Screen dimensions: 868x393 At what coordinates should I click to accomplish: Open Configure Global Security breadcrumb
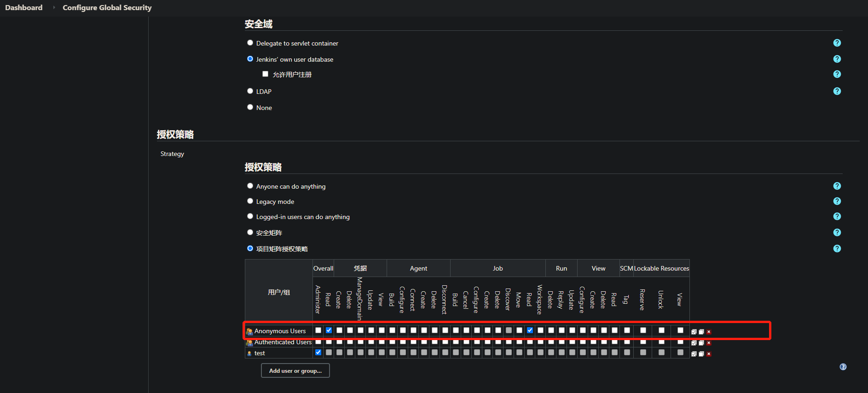(107, 8)
